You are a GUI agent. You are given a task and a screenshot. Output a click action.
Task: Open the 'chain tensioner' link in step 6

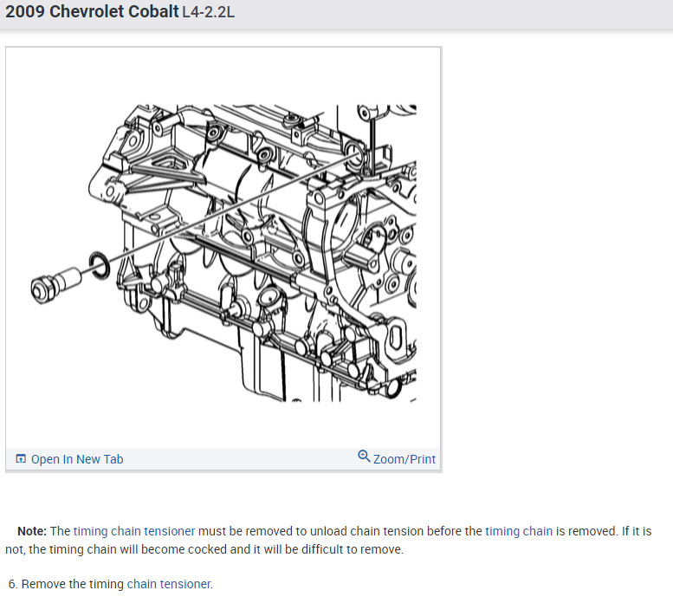click(169, 584)
